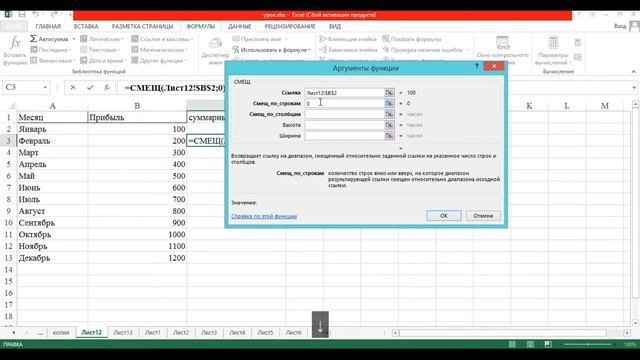Open the Другие функции dropdown

[x=159, y=60]
